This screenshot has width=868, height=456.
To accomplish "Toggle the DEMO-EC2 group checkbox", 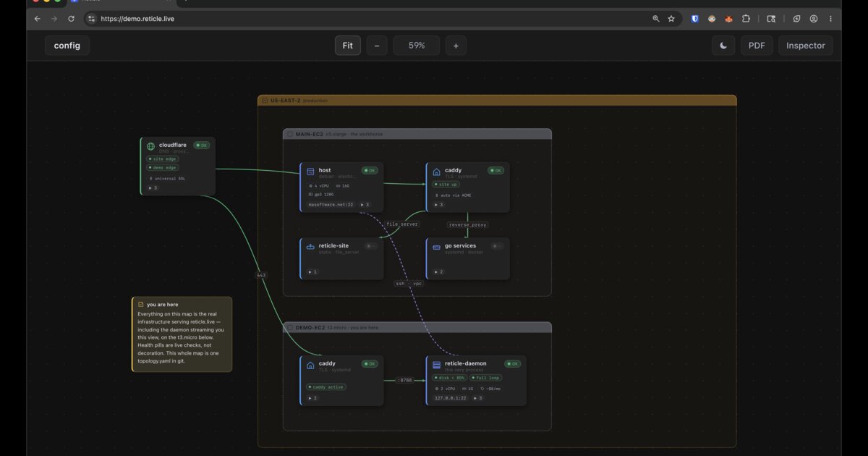I will (x=289, y=327).
